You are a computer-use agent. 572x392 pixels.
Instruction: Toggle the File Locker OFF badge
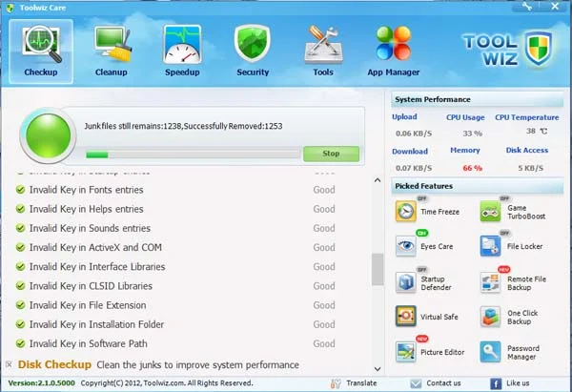pos(504,233)
